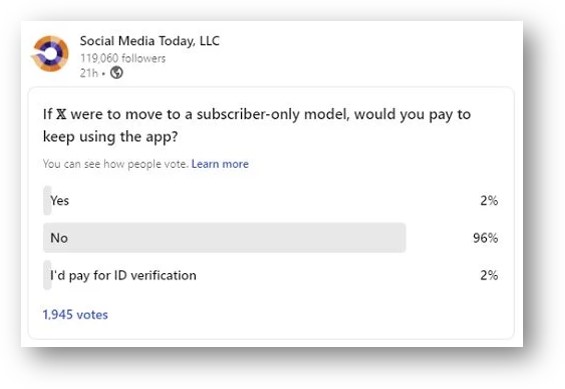
Task: Click the end of the No result bar
Action: tap(402, 238)
